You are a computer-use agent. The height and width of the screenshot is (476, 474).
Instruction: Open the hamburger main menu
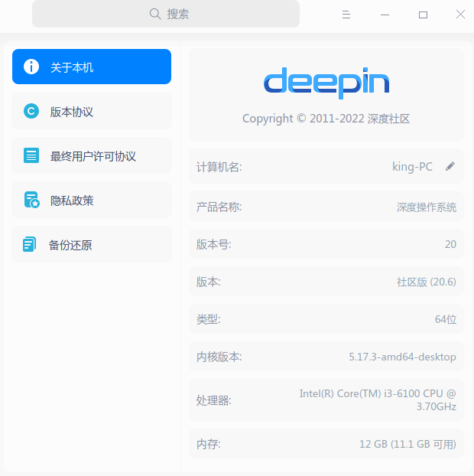(x=346, y=15)
